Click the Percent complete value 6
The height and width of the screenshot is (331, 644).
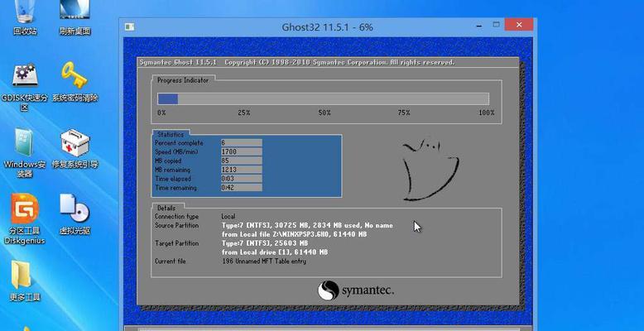click(241, 143)
